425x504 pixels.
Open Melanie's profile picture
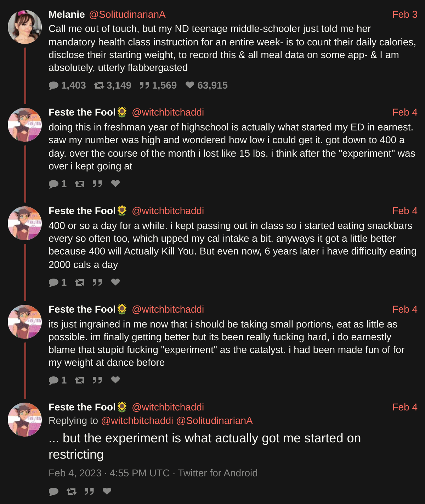click(25, 27)
